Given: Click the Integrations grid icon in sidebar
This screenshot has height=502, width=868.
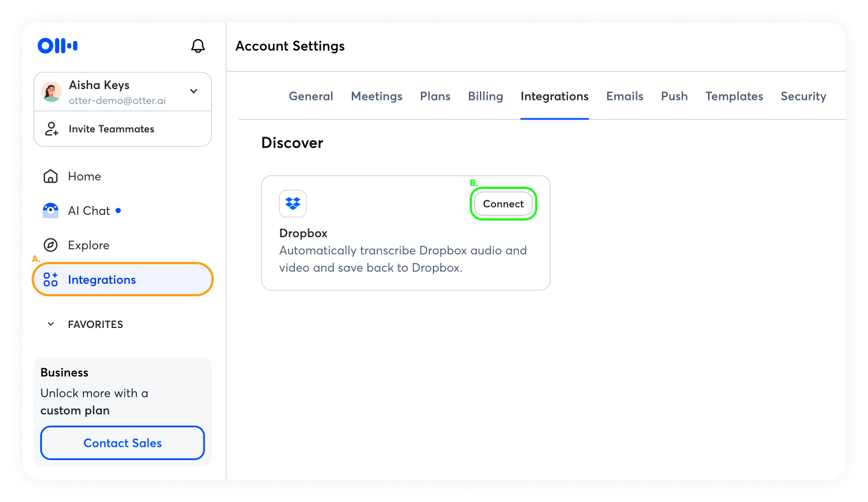Looking at the screenshot, I should (x=51, y=280).
